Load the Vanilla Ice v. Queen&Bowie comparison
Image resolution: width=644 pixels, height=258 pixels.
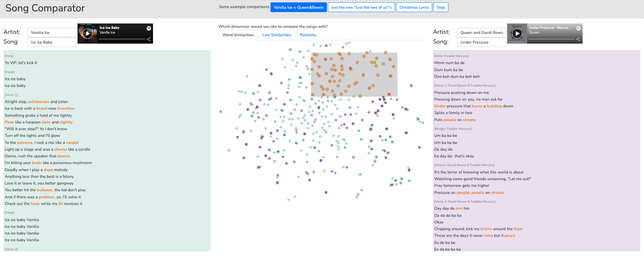(299, 7)
